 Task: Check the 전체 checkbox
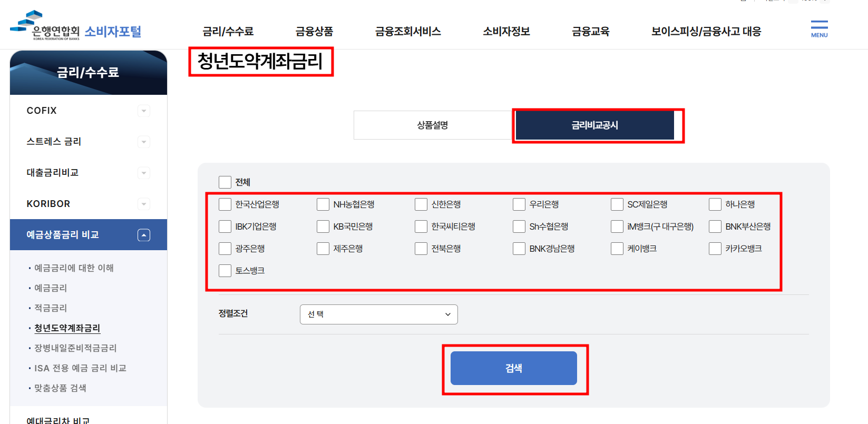[225, 182]
